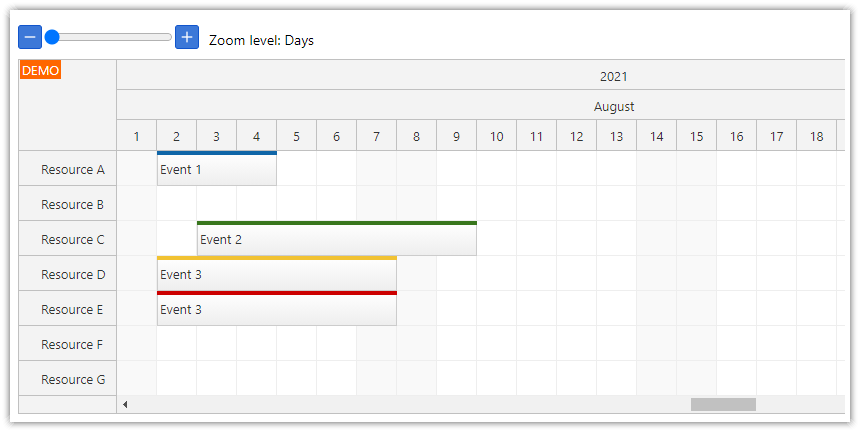Image resolution: width=860 pixels, height=432 pixels.
Task: Click the plus zoom in button
Action: pos(187,38)
